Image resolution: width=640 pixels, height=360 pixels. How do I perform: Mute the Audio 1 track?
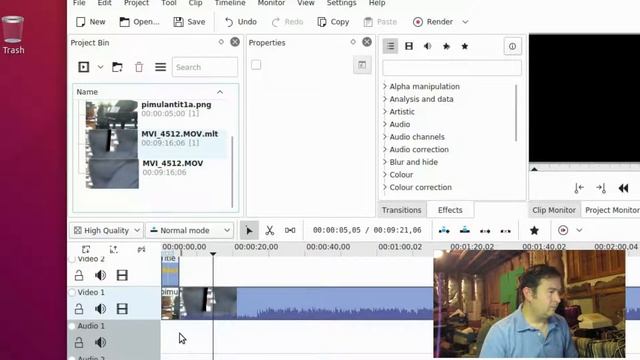[100, 342]
